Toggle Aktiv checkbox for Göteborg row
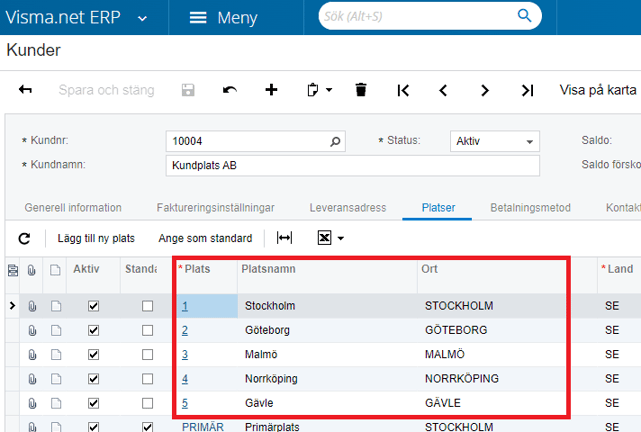 point(94,330)
